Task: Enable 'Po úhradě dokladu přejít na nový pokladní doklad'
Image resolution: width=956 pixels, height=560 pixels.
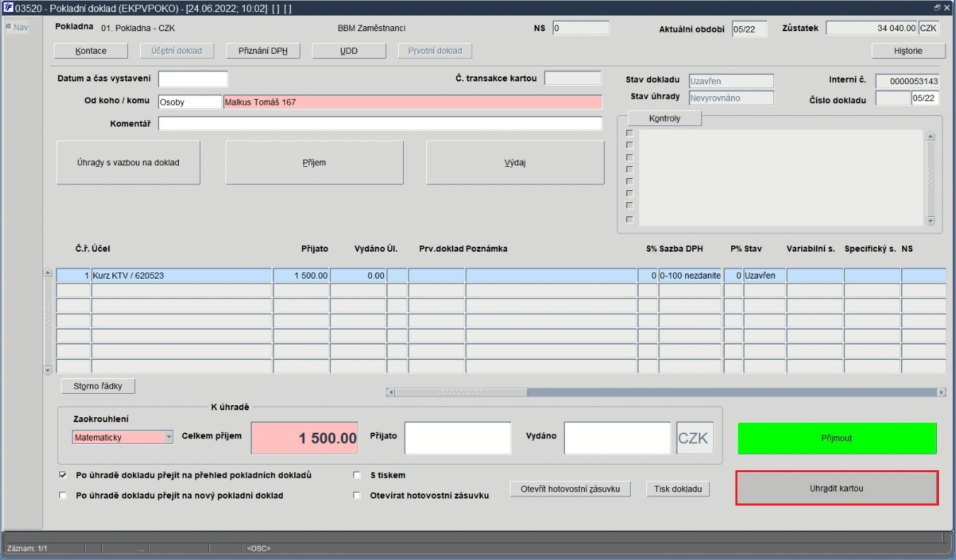Action: click(x=63, y=496)
